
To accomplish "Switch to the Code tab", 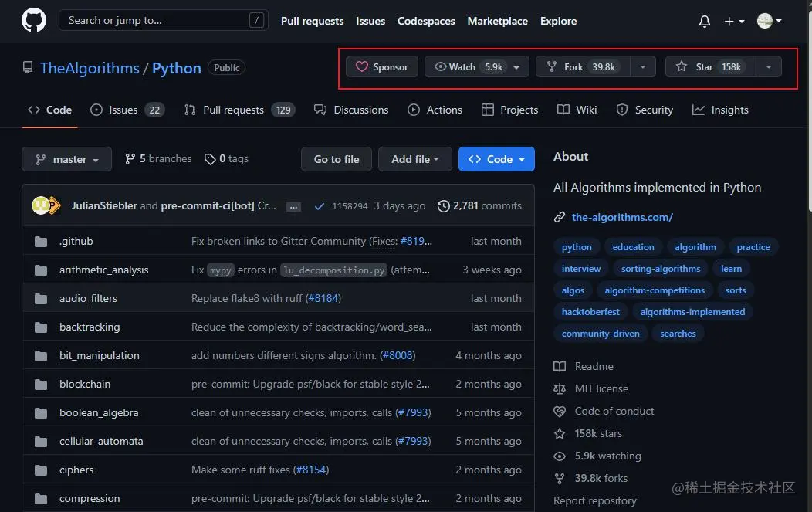I will 49,110.
